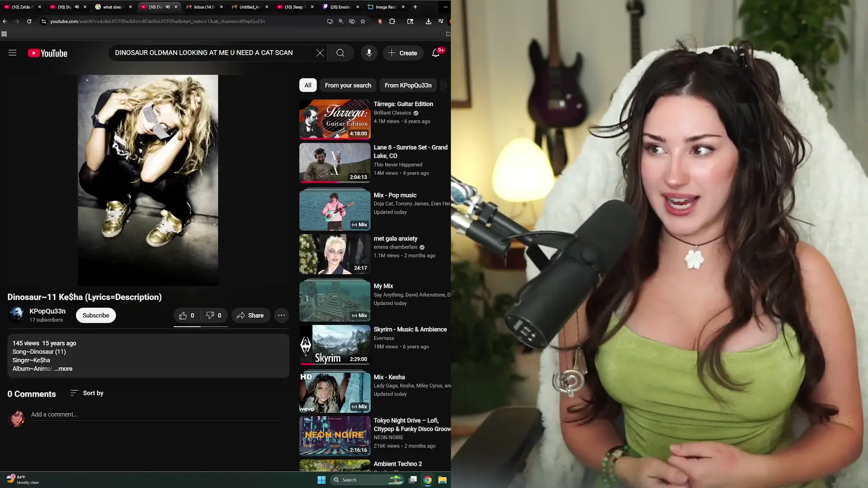Switch to the Inbox Gmail browser tab
Image resolution: width=868 pixels, height=488 pixels.
point(202,7)
